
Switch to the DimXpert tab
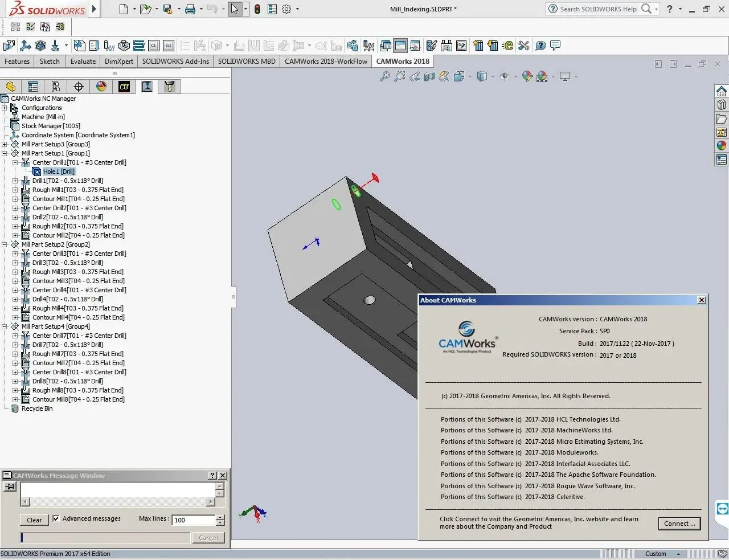click(x=119, y=62)
